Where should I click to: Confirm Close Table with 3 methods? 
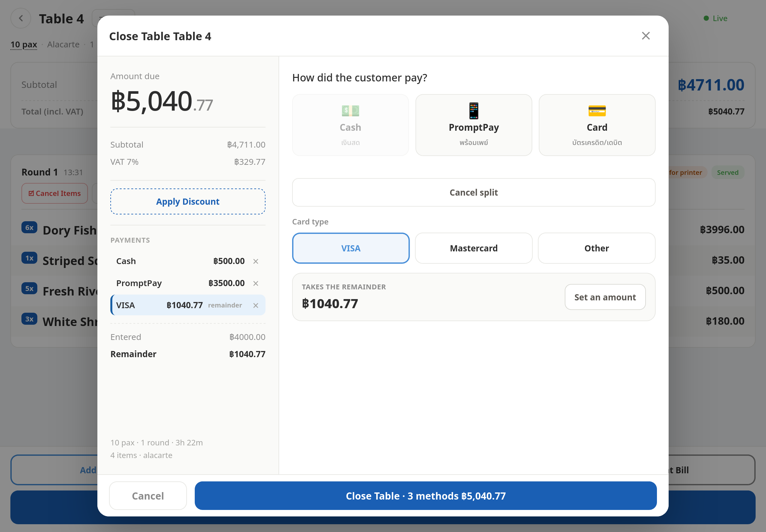click(x=426, y=496)
